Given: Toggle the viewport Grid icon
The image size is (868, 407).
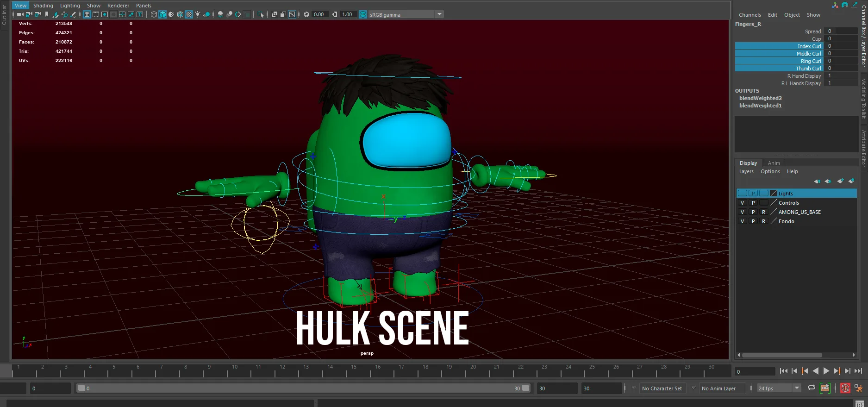Looking at the screenshot, I should pyautogui.click(x=87, y=14).
